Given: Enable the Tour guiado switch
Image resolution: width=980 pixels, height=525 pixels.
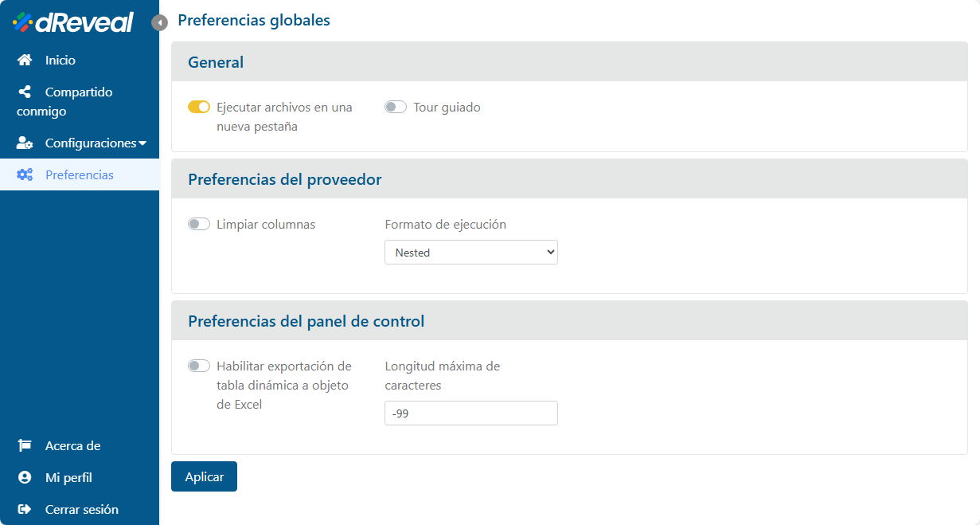Looking at the screenshot, I should click(x=396, y=108).
